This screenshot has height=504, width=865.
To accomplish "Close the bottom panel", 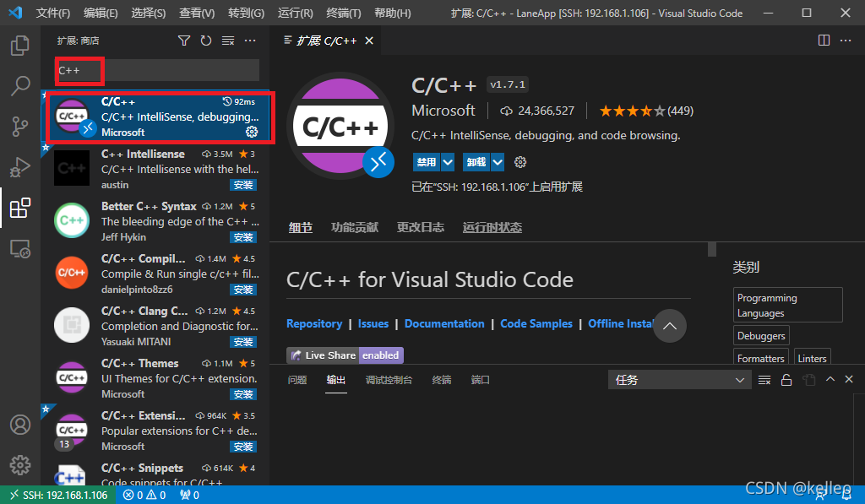I will (849, 379).
